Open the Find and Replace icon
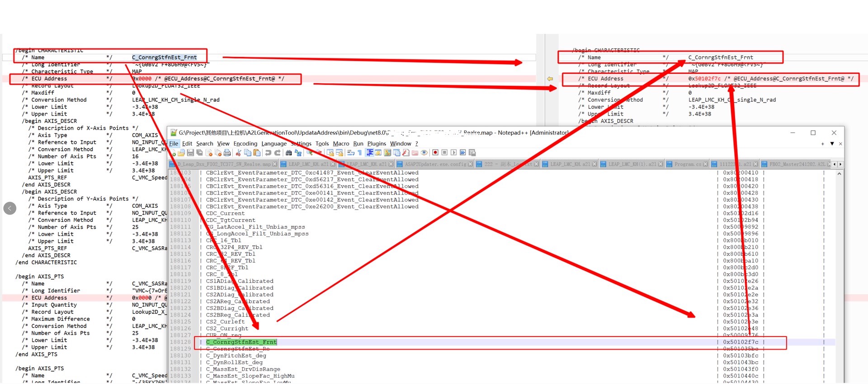868x384 pixels. coord(298,153)
